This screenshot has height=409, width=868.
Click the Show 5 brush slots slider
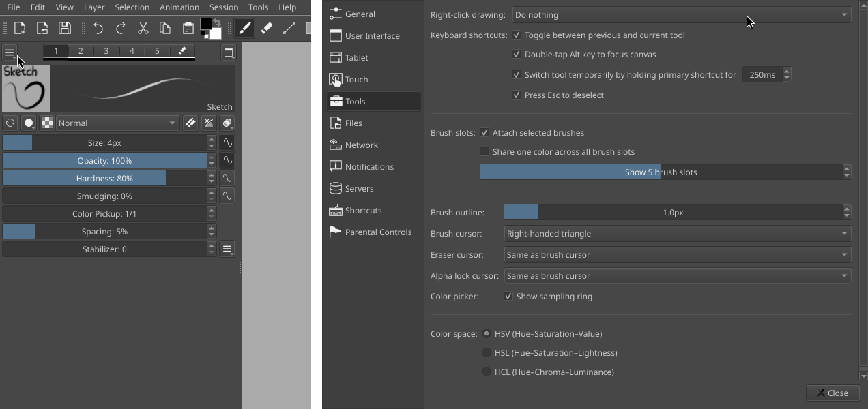click(x=661, y=172)
